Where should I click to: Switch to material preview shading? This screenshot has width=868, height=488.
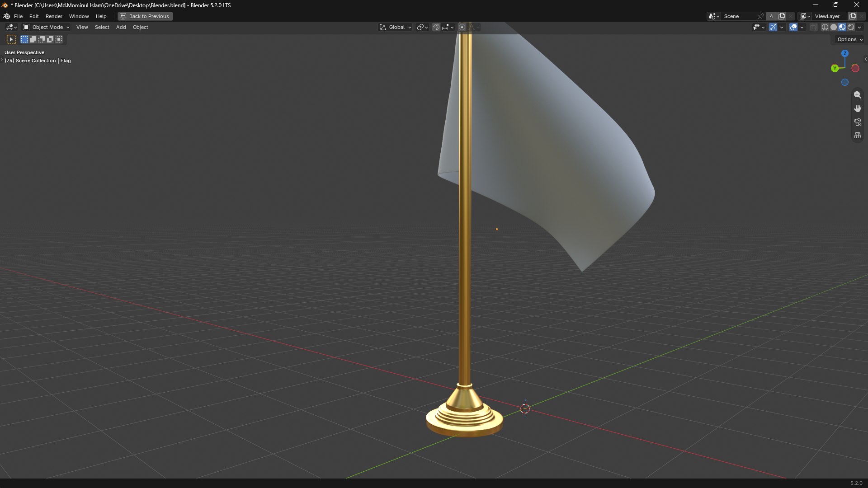pos(842,27)
